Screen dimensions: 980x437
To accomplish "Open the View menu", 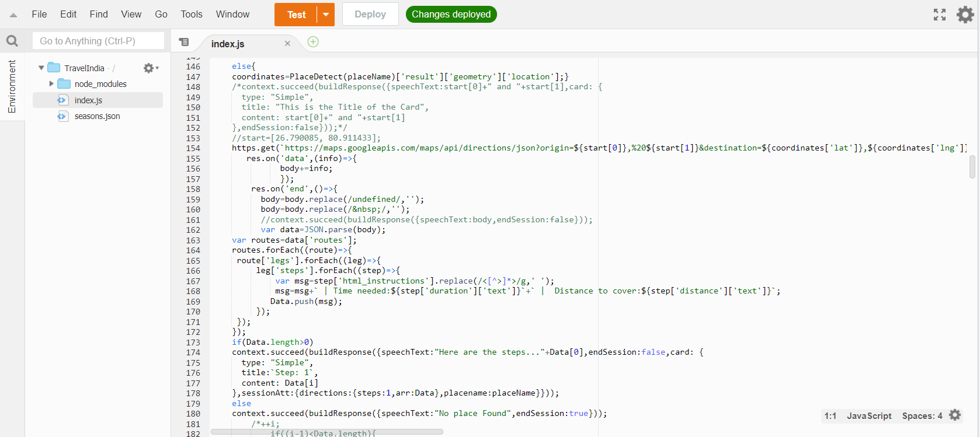I will coord(131,14).
